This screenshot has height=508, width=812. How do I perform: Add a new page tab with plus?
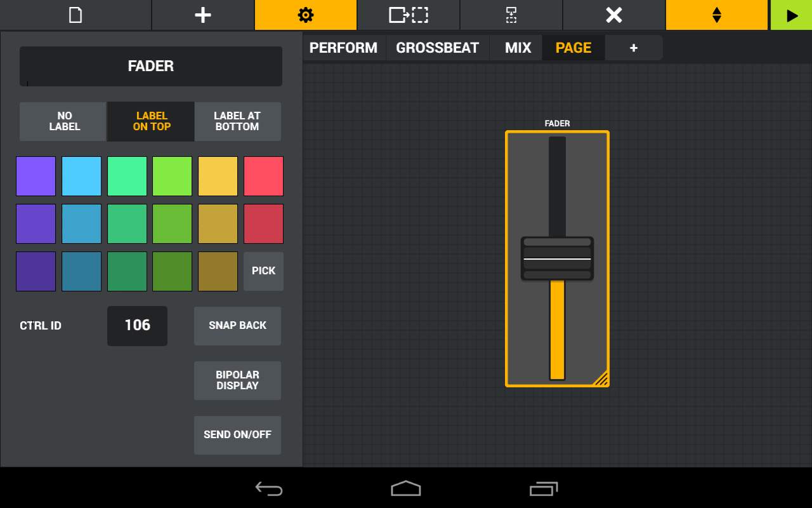click(x=633, y=48)
